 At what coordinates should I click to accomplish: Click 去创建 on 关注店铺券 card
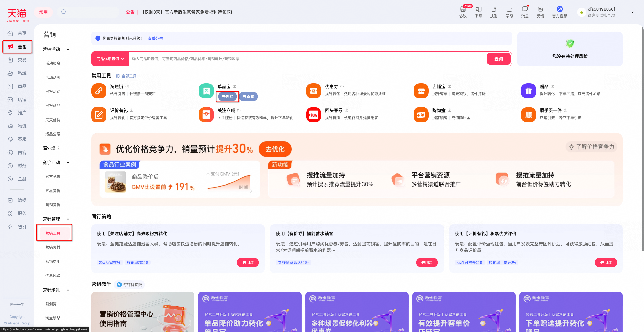point(248,262)
